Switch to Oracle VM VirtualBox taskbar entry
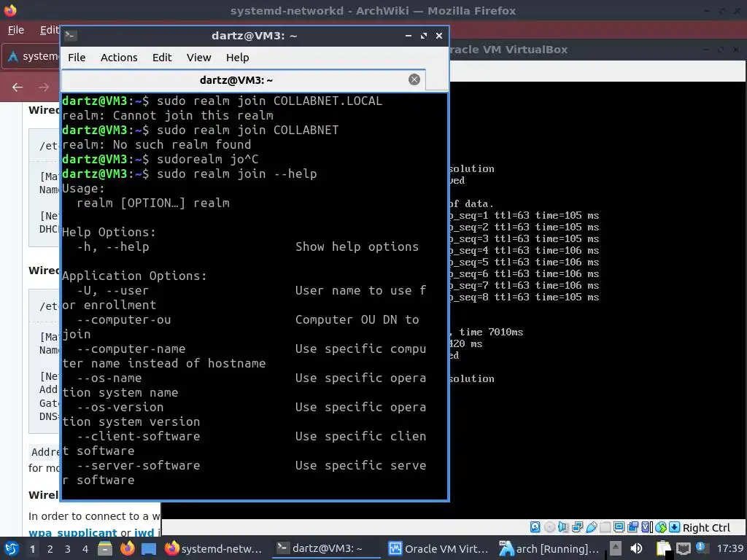The height and width of the screenshot is (560, 747). click(438, 548)
